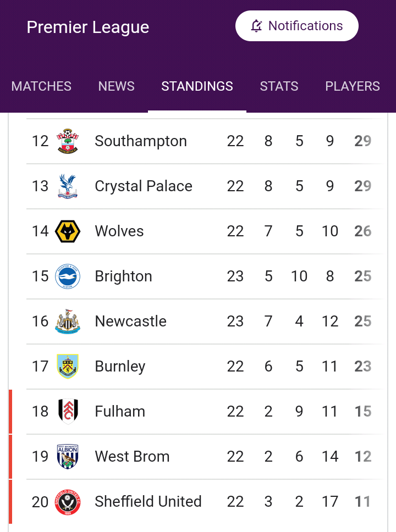Open the NEWS tab
The height and width of the screenshot is (532, 396).
pos(117,86)
